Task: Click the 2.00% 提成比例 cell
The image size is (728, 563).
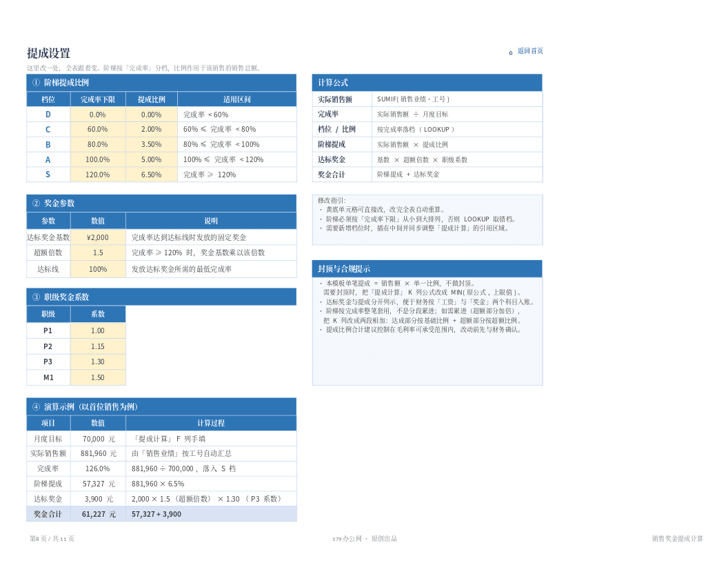Action: (152, 129)
